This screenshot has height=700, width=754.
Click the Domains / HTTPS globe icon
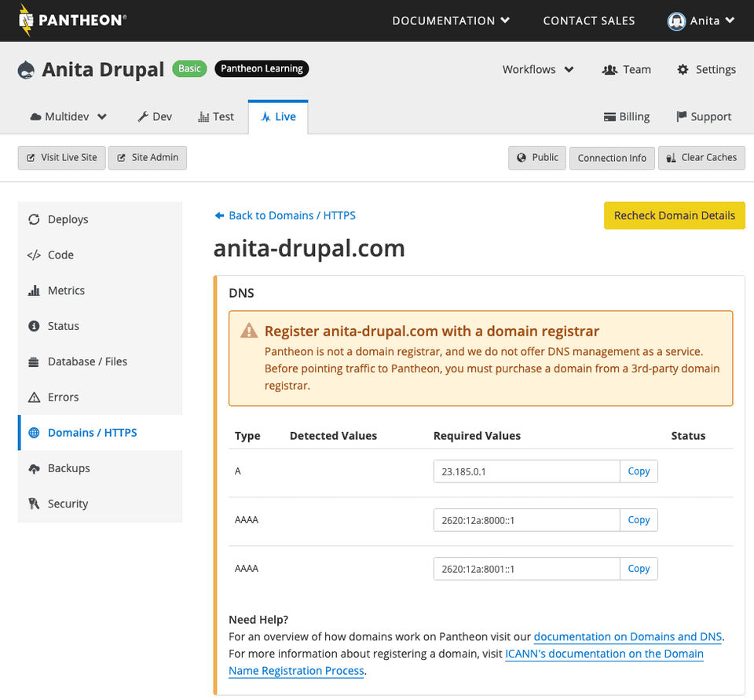[x=34, y=433]
